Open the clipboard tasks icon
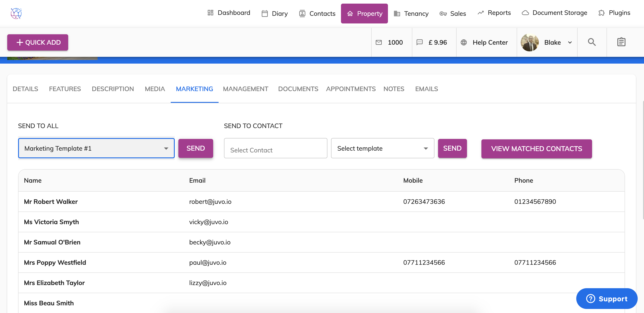The height and width of the screenshot is (313, 644). [x=621, y=42]
